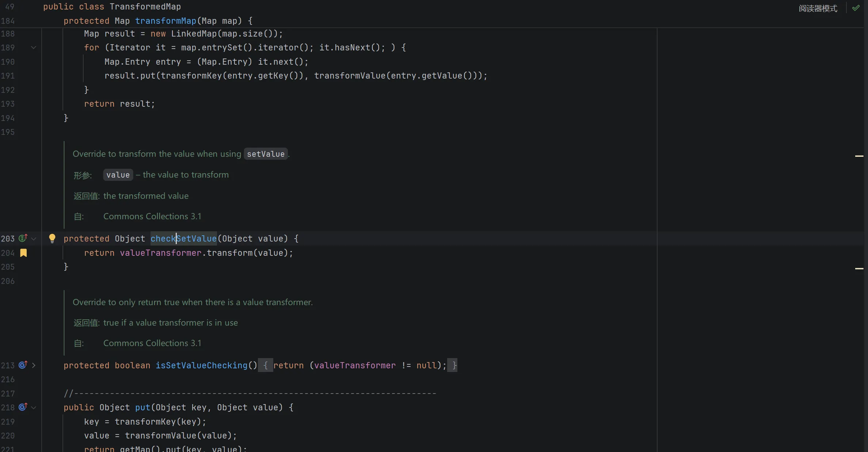Click the yellow lightbulb quick-fix icon

coord(52,238)
